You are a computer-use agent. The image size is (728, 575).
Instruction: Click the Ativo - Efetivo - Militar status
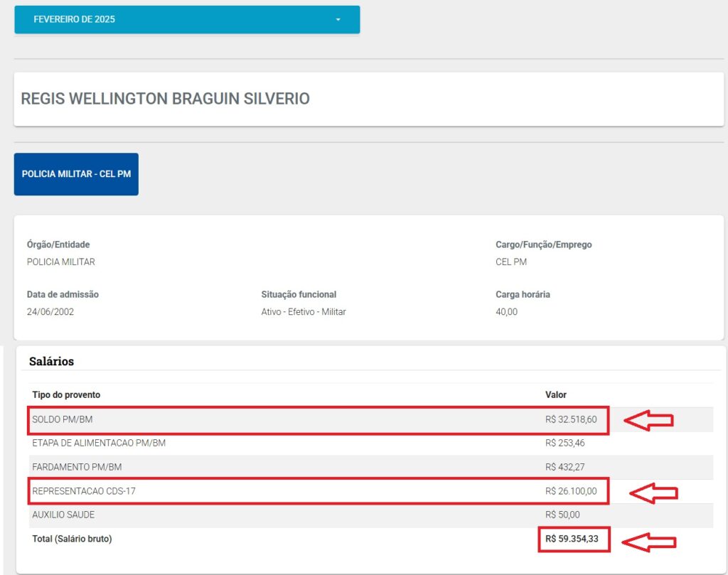coord(304,311)
